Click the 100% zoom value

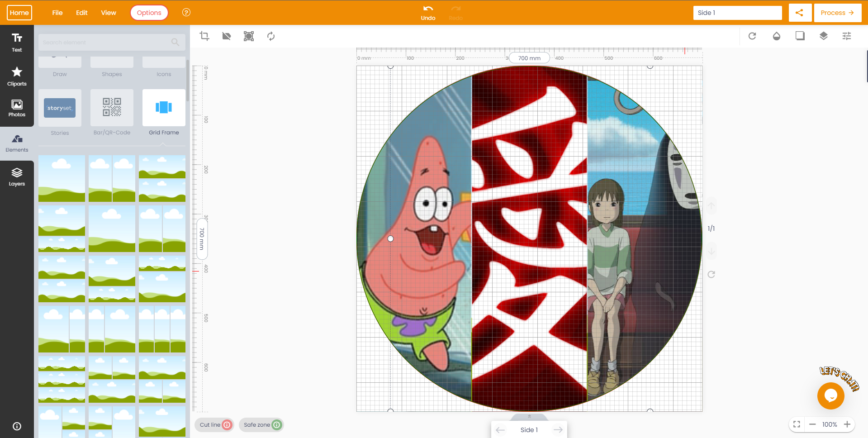pos(830,424)
